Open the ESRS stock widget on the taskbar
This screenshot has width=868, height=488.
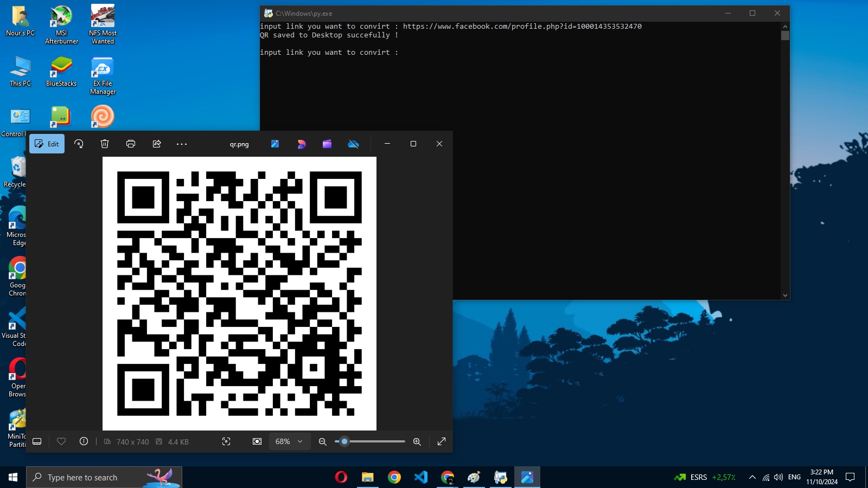(705, 477)
